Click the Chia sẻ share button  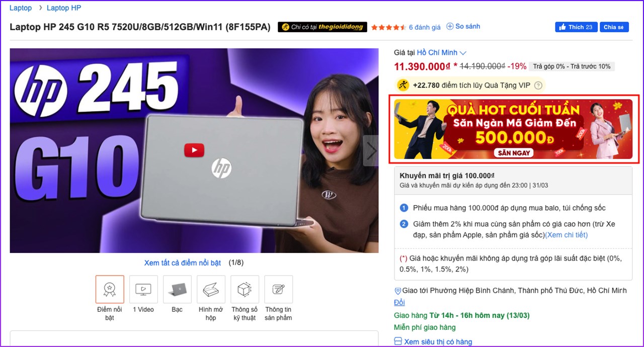(x=614, y=27)
